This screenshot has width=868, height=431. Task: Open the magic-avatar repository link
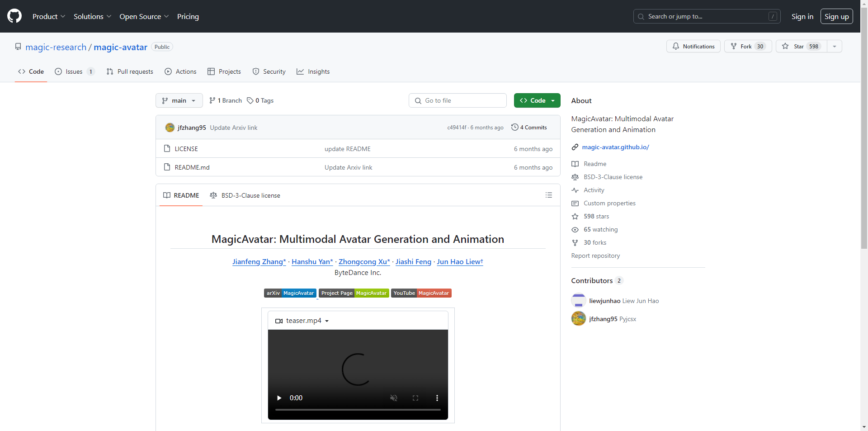(x=120, y=47)
